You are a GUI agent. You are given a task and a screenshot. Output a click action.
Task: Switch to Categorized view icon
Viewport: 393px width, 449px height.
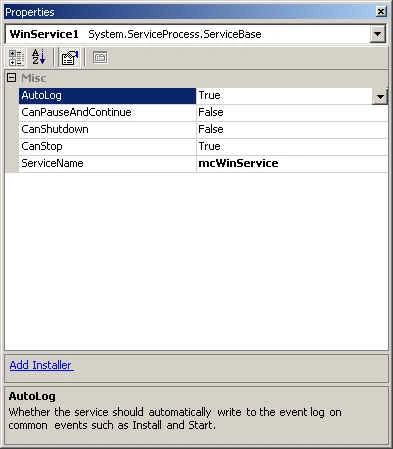pos(15,57)
